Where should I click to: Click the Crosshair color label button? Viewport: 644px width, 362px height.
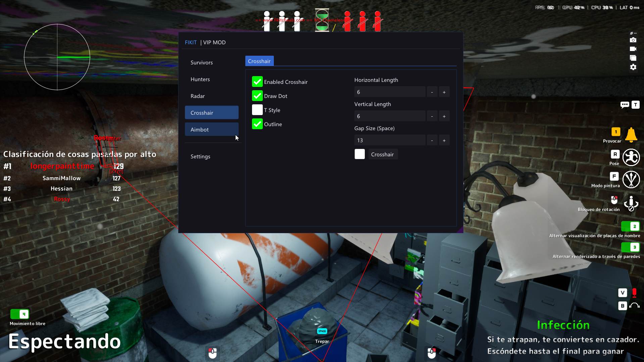pyautogui.click(x=383, y=154)
